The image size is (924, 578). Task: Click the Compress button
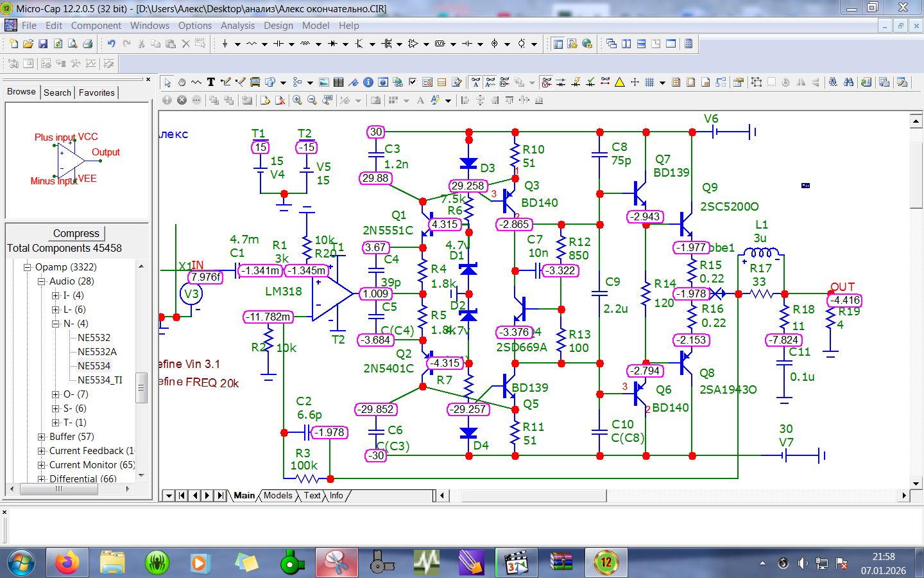click(x=76, y=234)
